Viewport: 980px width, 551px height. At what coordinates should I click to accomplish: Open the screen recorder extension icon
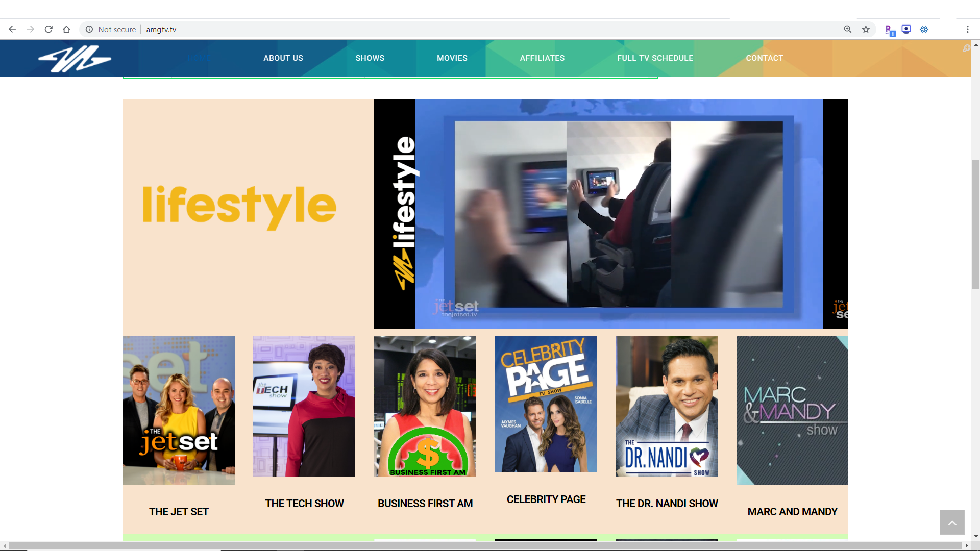point(906,29)
